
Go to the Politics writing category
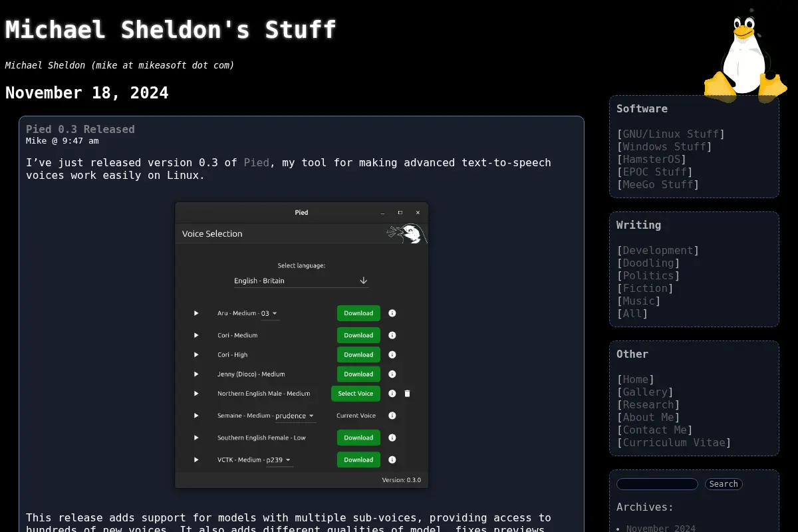click(x=648, y=275)
